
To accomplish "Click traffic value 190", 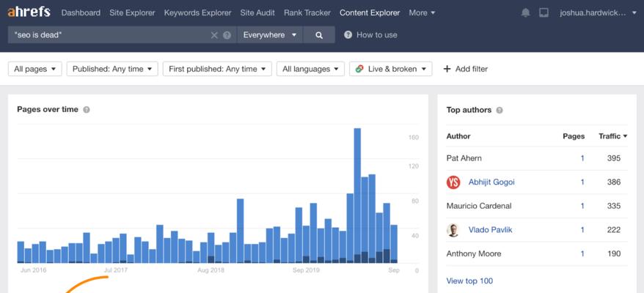I will point(614,253).
